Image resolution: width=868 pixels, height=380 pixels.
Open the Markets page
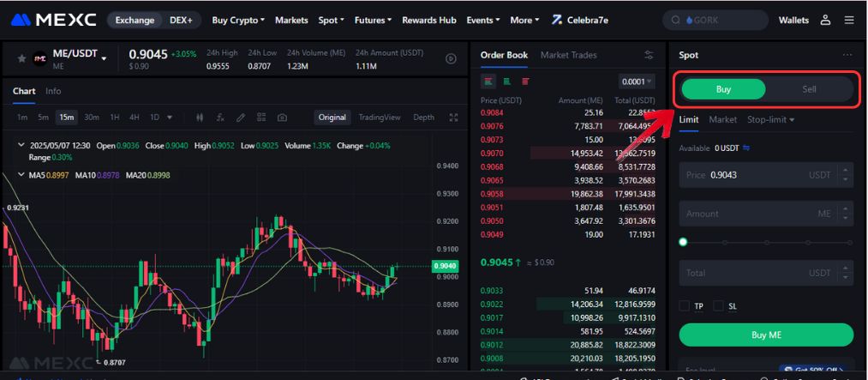[291, 20]
